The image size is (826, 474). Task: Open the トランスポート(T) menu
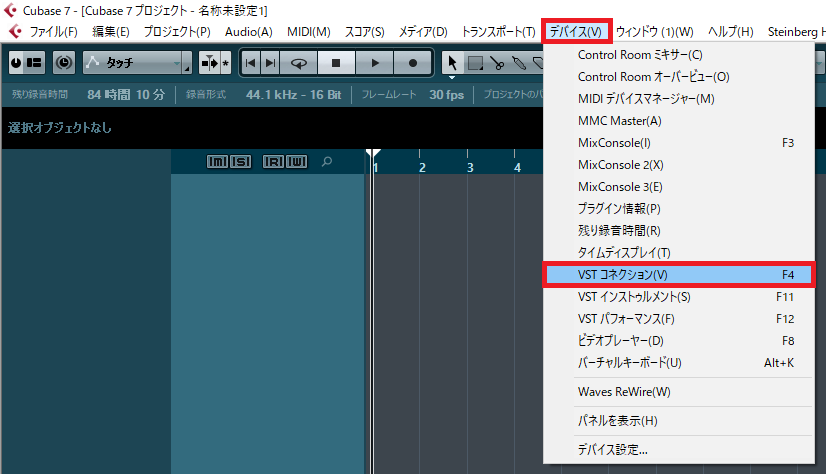click(x=498, y=32)
